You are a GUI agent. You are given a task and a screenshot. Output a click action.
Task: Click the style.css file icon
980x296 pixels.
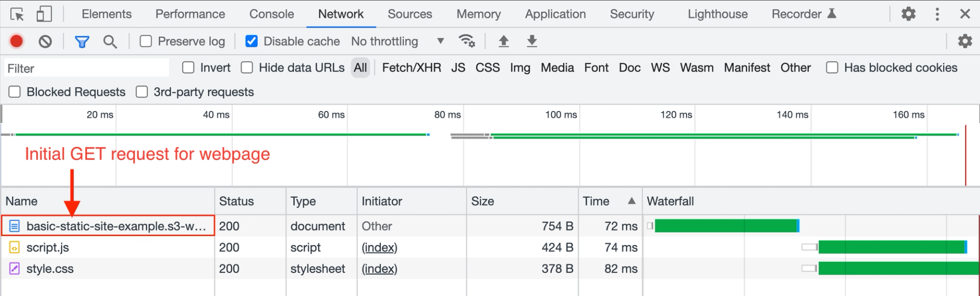[15, 269]
